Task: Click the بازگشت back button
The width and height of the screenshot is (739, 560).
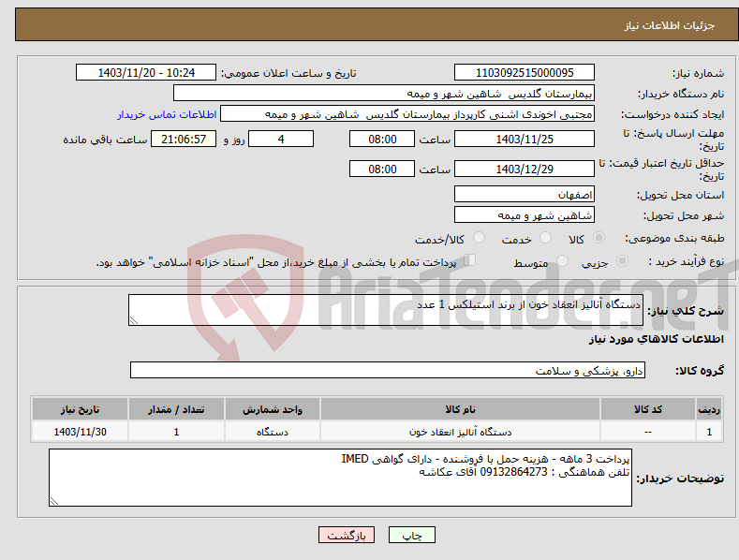Action: point(347,535)
